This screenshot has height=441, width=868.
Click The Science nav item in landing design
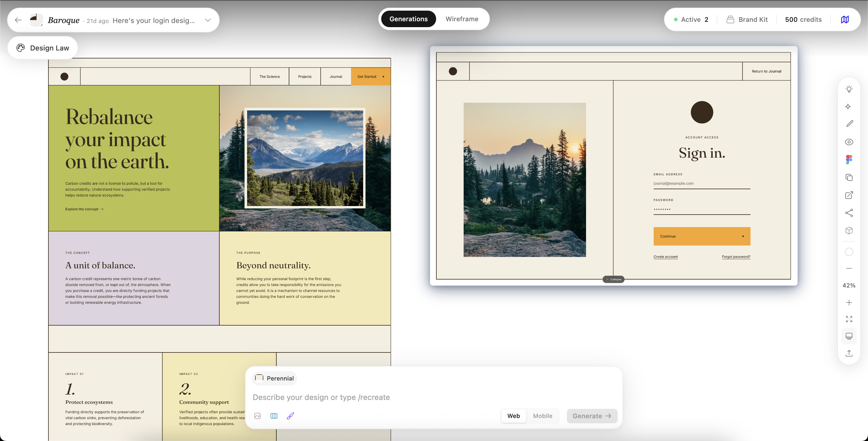(269, 76)
